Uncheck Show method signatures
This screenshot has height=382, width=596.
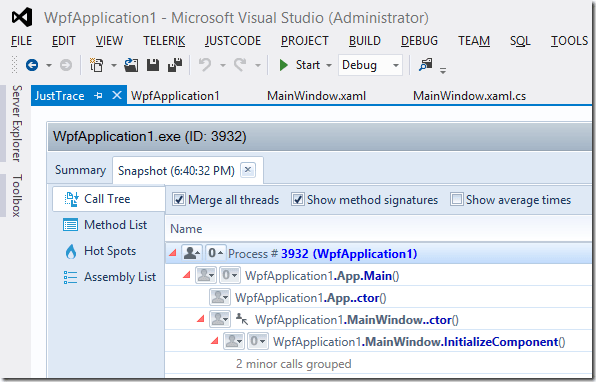298,199
